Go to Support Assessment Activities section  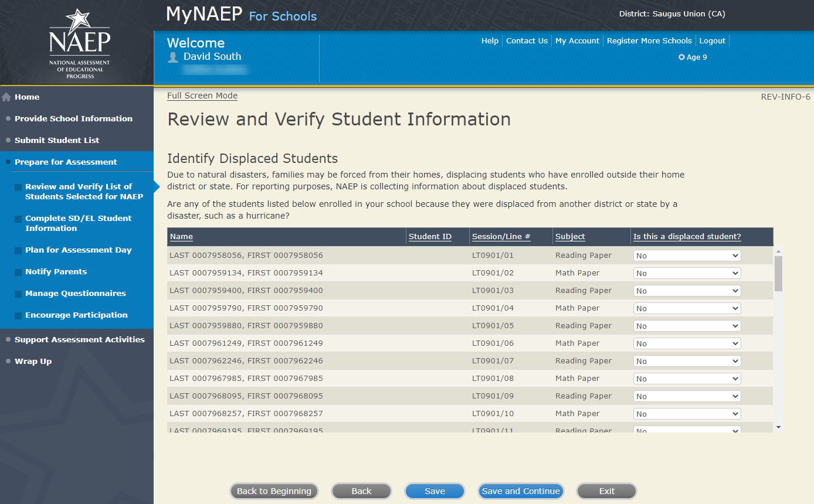click(79, 339)
